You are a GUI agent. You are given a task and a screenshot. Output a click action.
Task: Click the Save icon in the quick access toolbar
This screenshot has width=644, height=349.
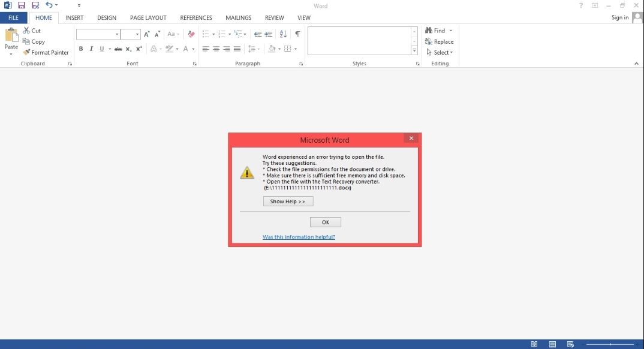[x=22, y=5]
